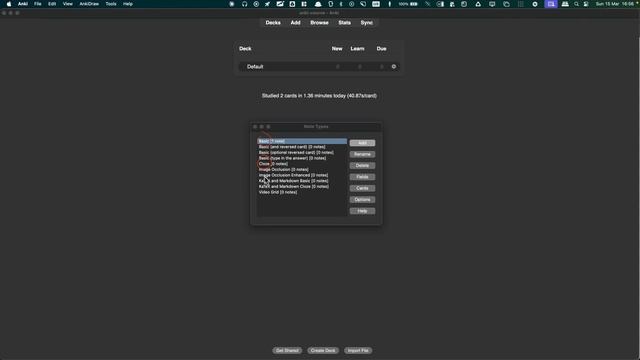The image size is (640, 360).
Task: Click the Delete button
Action: (x=362, y=166)
